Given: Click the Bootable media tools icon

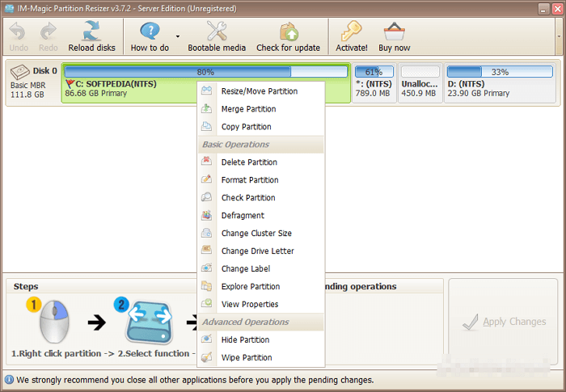Looking at the screenshot, I should click(217, 32).
